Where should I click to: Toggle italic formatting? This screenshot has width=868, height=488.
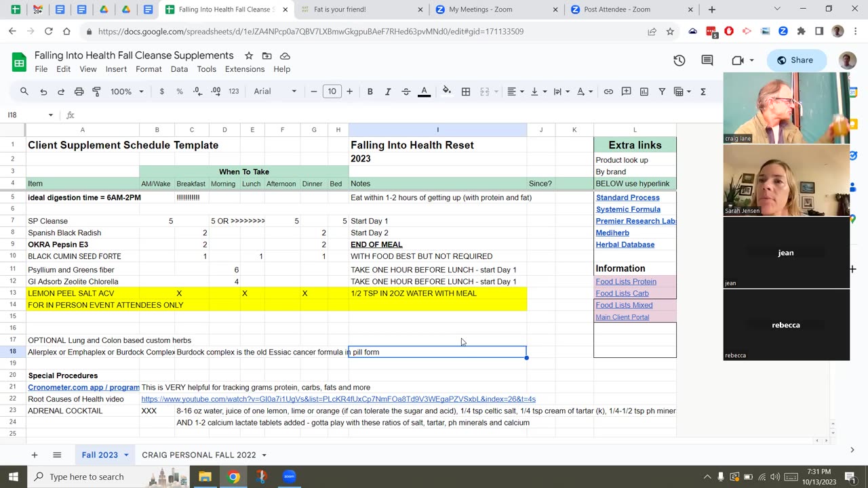pos(388,91)
